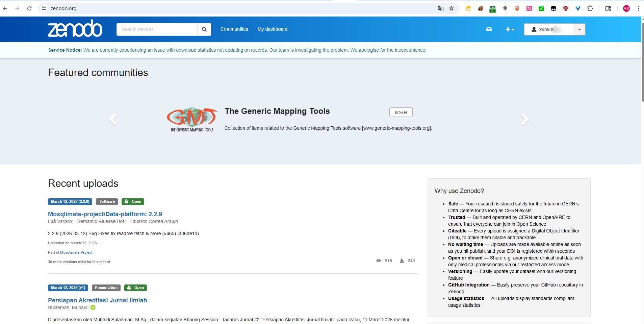This screenshot has height=324, width=644.
Task: Show previous featured community with left chevron
Action: coord(113,119)
